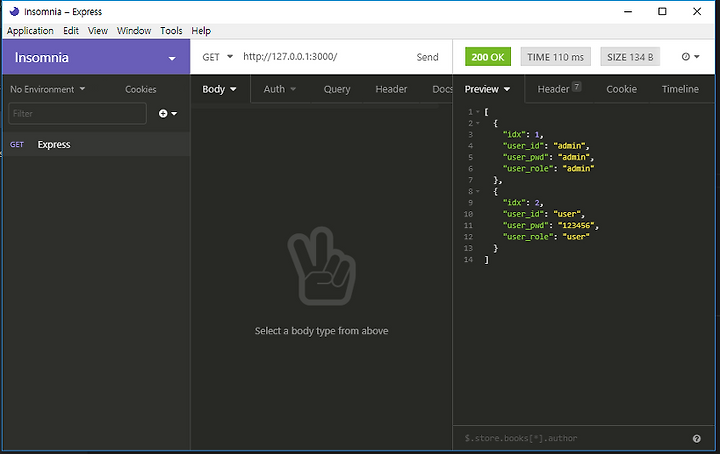Expand the No Environment dropdown

pos(48,89)
